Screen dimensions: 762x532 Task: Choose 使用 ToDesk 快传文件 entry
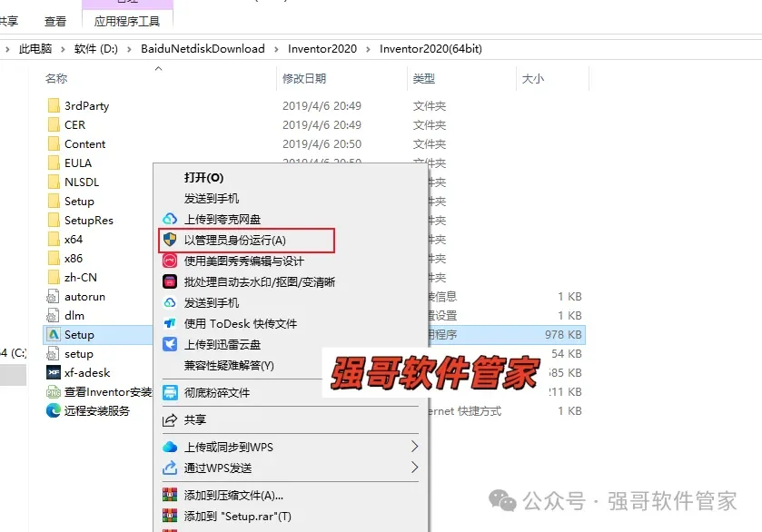(x=241, y=323)
